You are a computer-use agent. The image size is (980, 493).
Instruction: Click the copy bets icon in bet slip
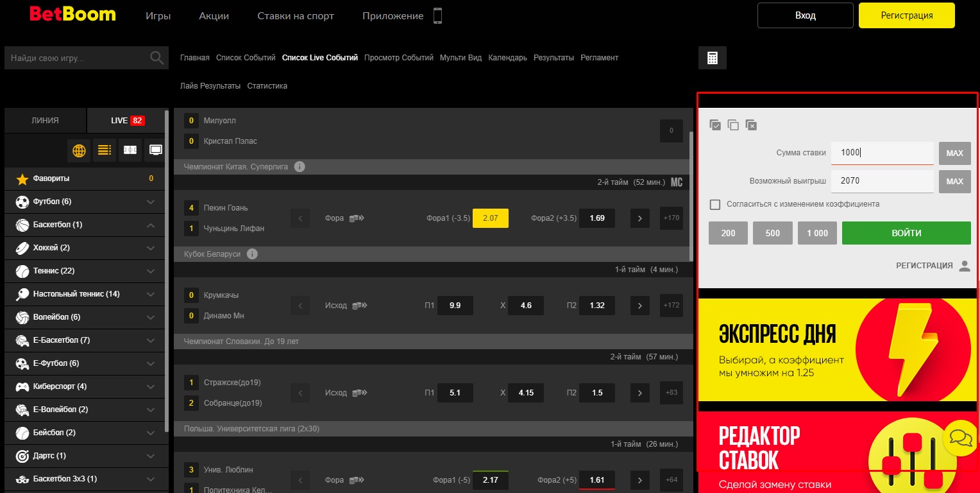(x=733, y=125)
